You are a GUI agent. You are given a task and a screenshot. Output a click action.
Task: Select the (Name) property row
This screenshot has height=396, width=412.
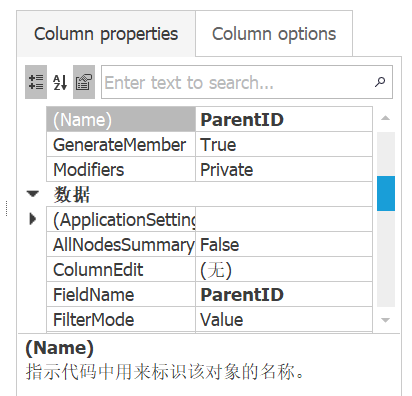209,119
